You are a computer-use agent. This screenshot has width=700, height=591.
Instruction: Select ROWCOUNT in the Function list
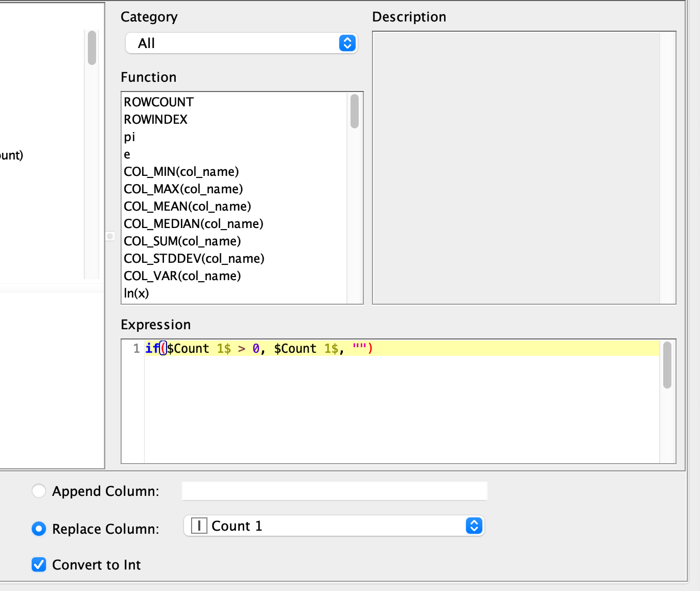tap(159, 102)
